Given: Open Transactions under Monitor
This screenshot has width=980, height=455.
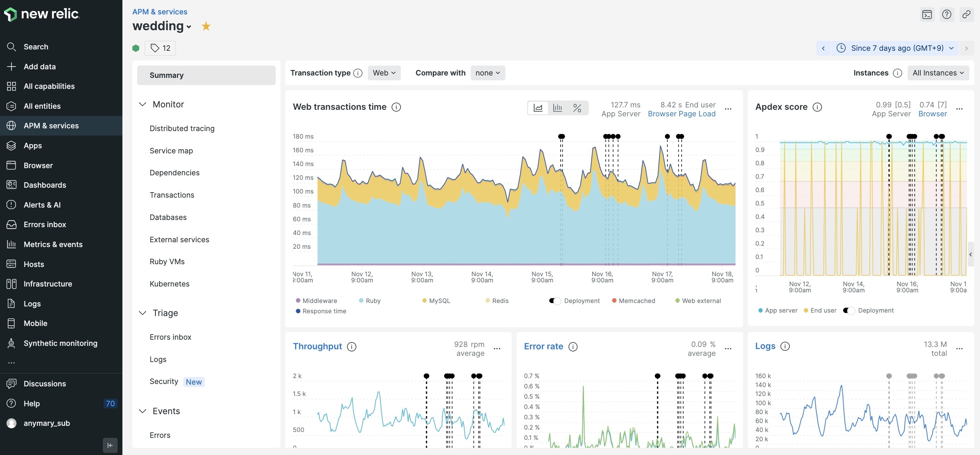Looking at the screenshot, I should [x=172, y=195].
